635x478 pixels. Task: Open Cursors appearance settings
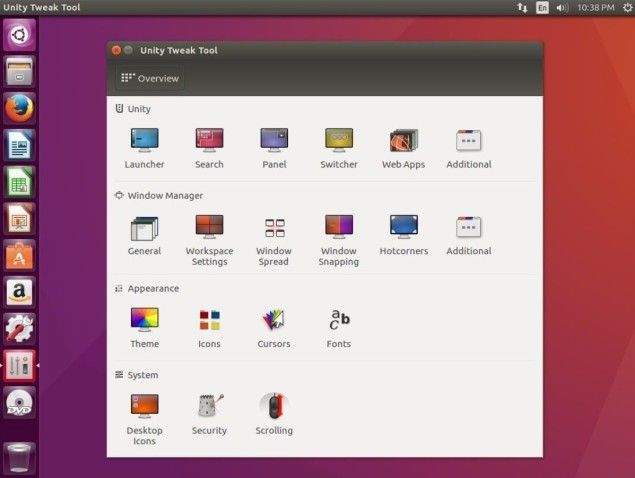274,319
